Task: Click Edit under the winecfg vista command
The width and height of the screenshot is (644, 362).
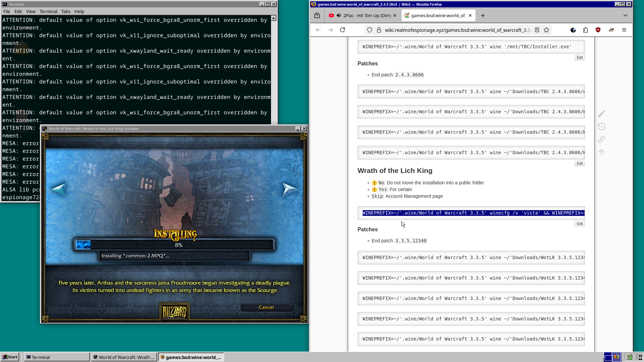Action: pyautogui.click(x=579, y=224)
